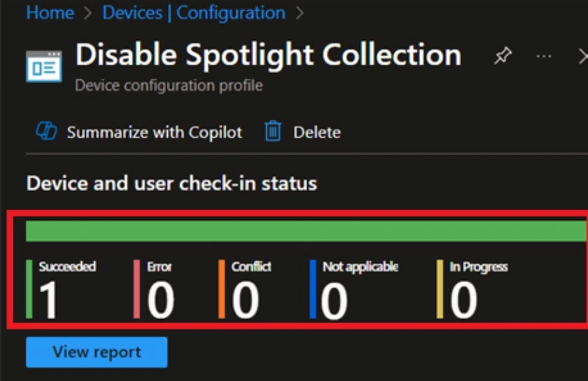Screen dimensions: 588x381
Task: Select the Not applicable count
Action: (334, 300)
